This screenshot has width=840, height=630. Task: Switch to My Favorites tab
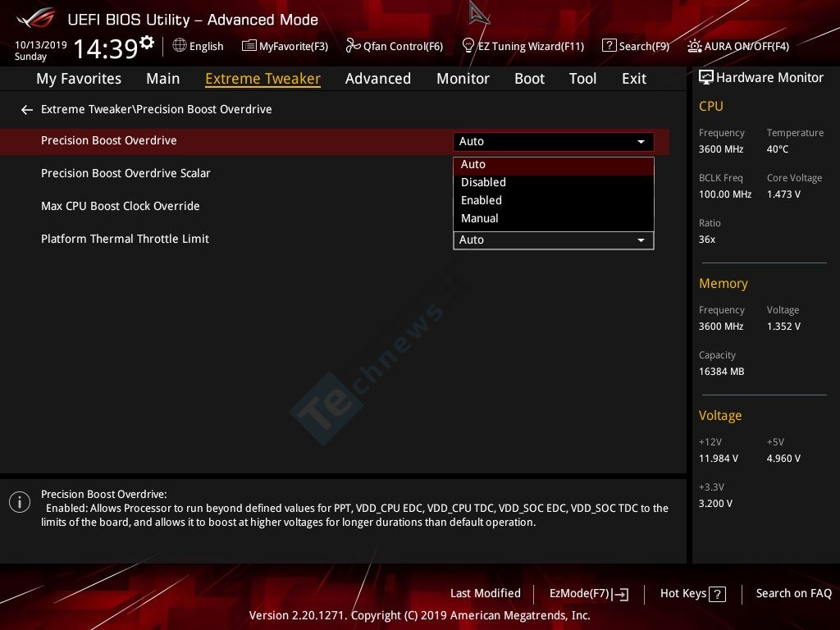(x=79, y=79)
